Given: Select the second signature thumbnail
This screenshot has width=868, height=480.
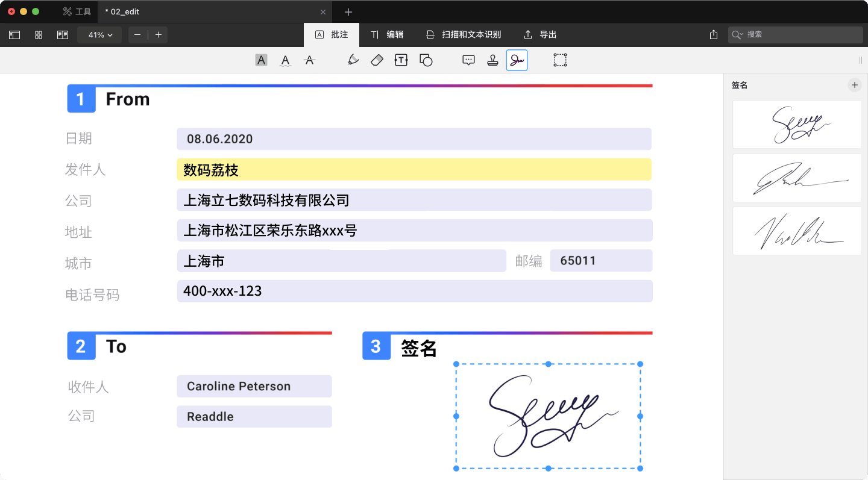Looking at the screenshot, I should point(796,178).
